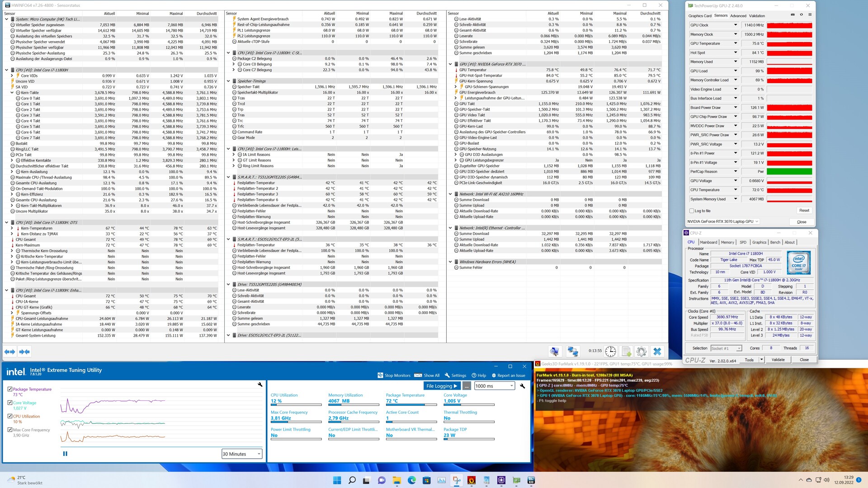This screenshot has height=488, width=868.
Task: Click the GPU-Z screenshot camera icon
Action: click(x=793, y=15)
